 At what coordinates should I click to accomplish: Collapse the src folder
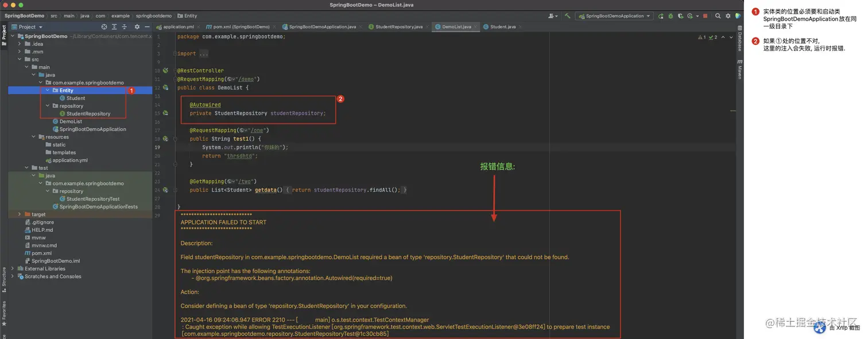(x=20, y=59)
